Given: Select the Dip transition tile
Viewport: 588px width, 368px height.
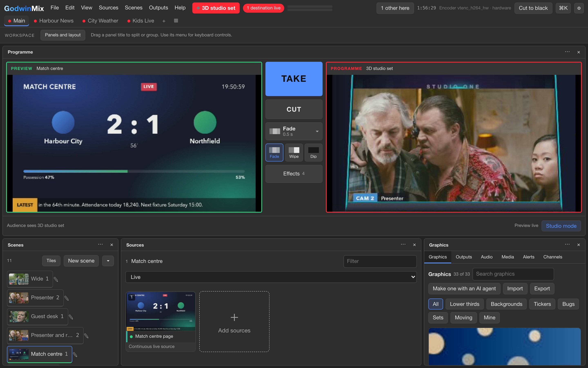Looking at the screenshot, I should 313,153.
